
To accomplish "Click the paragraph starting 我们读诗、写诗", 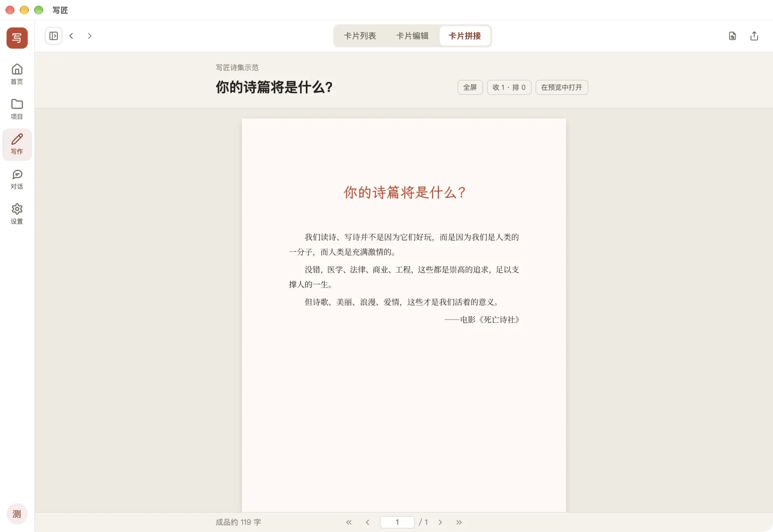I will coord(404,245).
